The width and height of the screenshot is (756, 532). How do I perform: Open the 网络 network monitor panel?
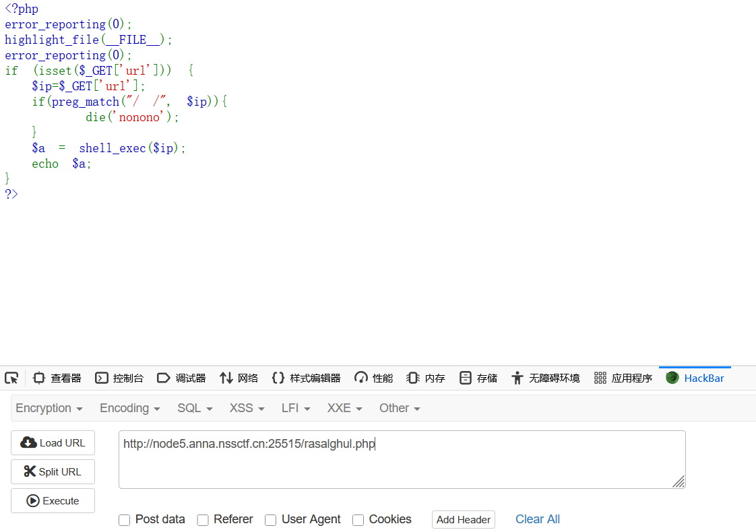pyautogui.click(x=239, y=378)
